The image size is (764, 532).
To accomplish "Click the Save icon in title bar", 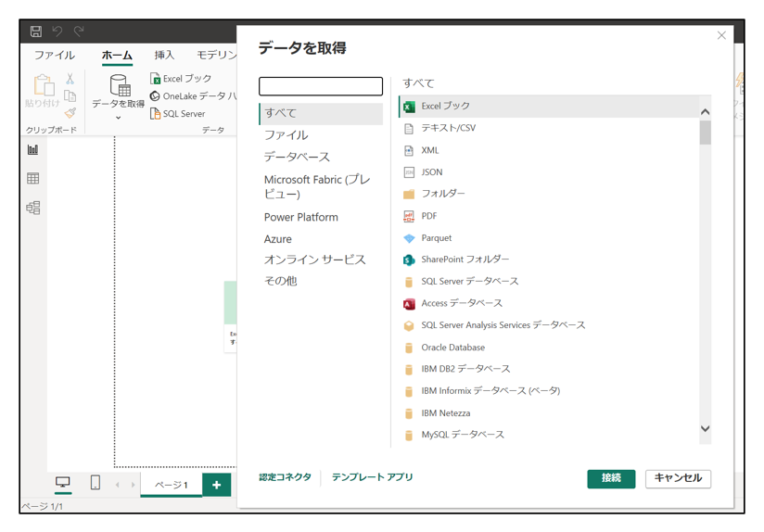I will pyautogui.click(x=36, y=32).
